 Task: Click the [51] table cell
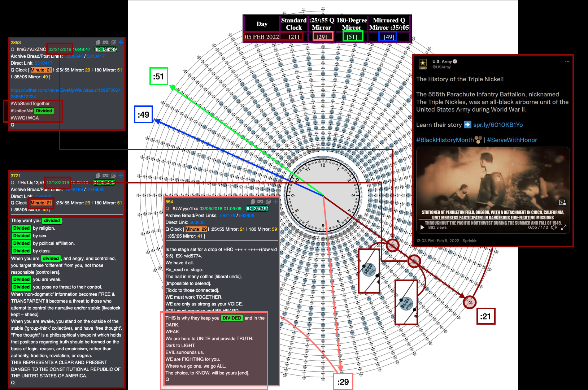pyautogui.click(x=352, y=37)
